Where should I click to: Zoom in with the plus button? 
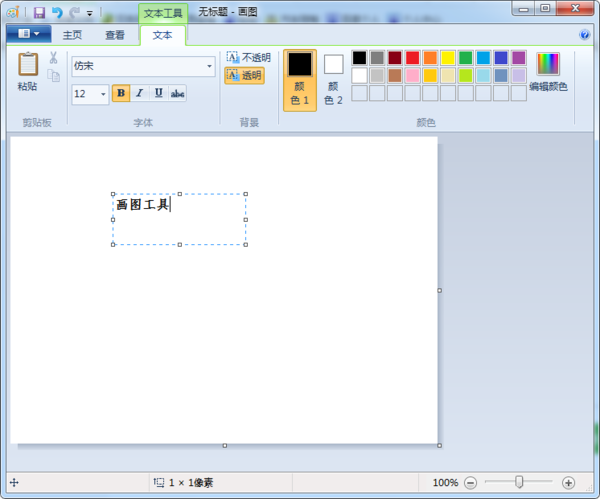point(568,483)
